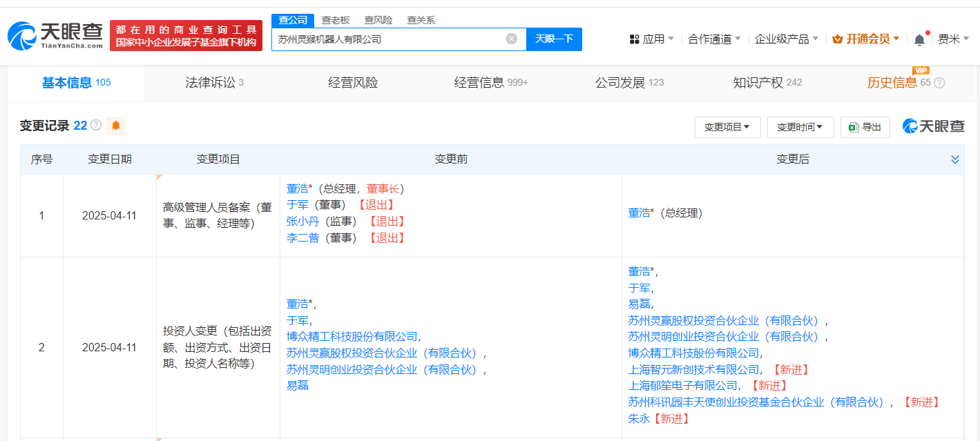The height and width of the screenshot is (441, 980).
Task: Open 李二普 (董事) link
Action: [x=303, y=238]
